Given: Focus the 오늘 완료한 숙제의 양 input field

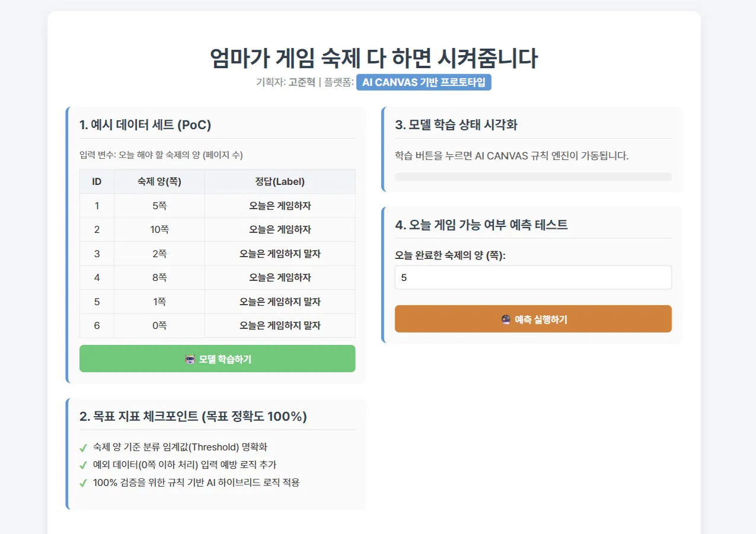Looking at the screenshot, I should pos(533,277).
